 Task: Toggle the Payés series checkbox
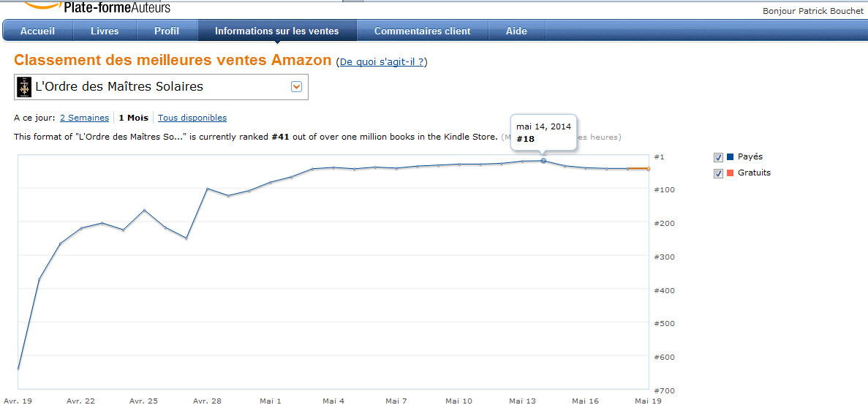(x=719, y=158)
